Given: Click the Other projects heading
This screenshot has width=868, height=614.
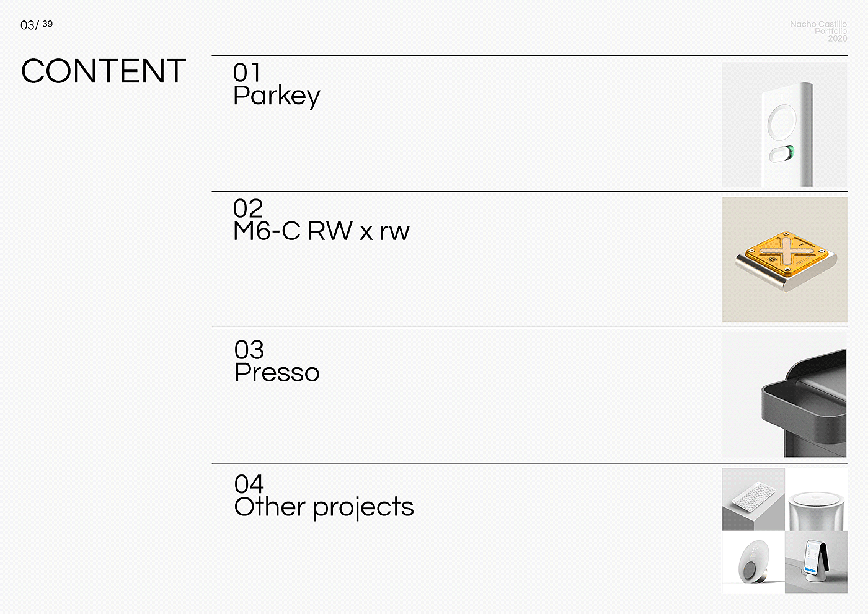Looking at the screenshot, I should point(324,507).
